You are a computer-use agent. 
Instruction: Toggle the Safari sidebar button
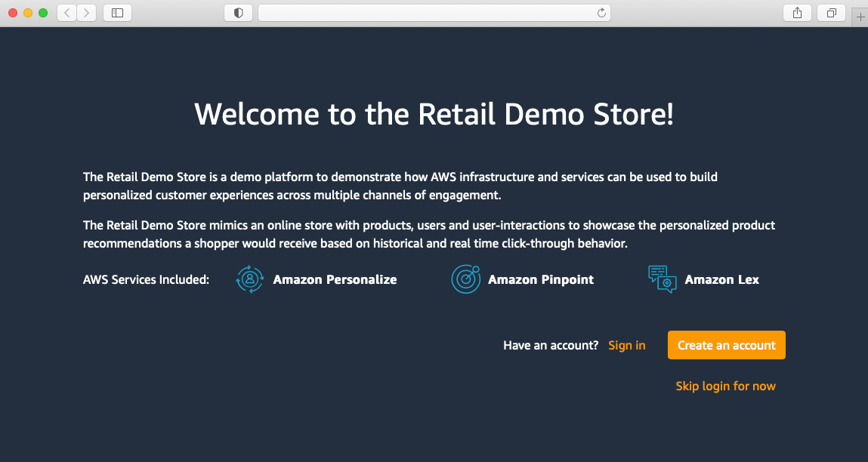[117, 13]
